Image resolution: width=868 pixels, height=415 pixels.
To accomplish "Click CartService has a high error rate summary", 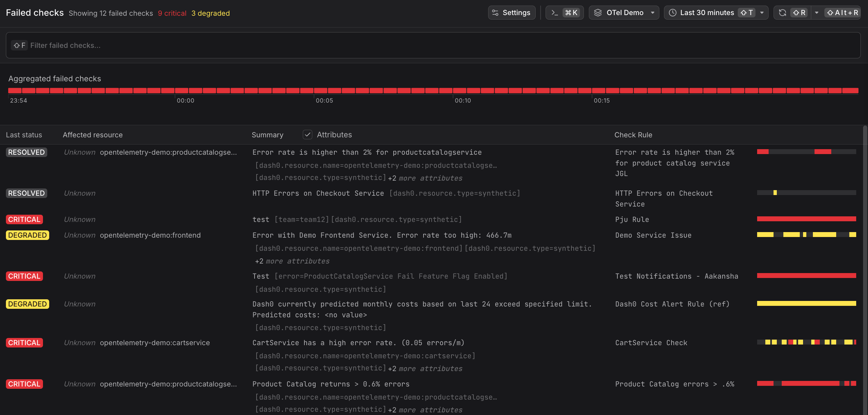I will (x=359, y=343).
